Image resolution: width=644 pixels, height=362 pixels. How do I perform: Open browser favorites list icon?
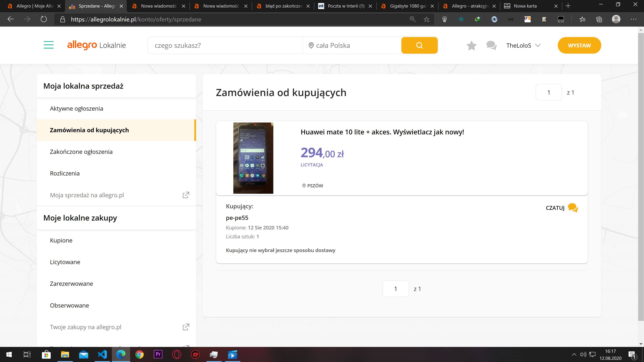582,19
